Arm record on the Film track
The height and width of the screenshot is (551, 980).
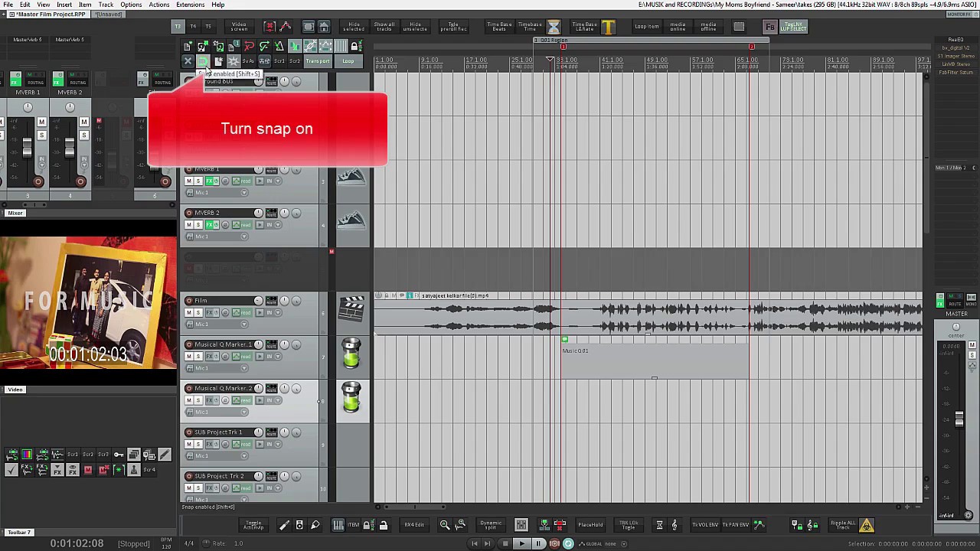point(189,301)
